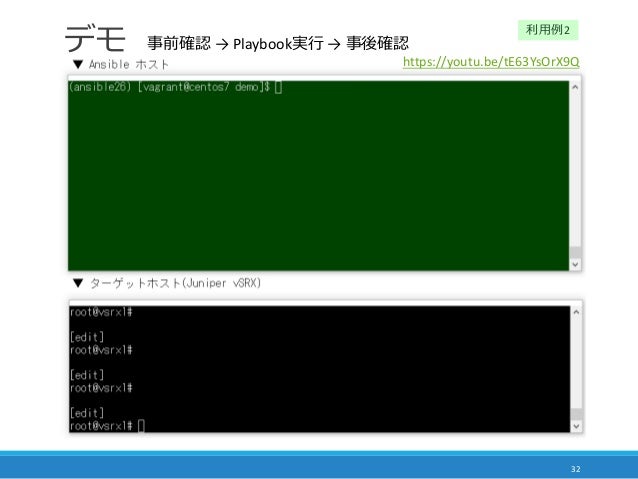Viewport: 638px width, 479px height.
Task: Click the 事後確認 heading text
Action: point(377,43)
